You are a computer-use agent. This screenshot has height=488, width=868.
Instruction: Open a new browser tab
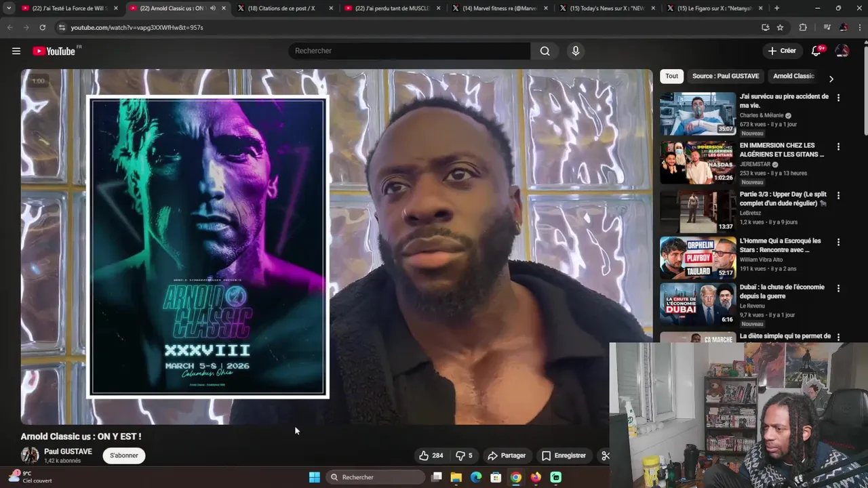[776, 8]
